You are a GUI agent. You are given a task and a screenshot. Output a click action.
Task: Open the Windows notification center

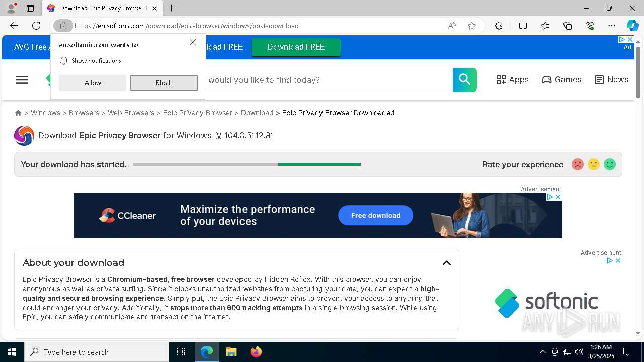pyautogui.click(x=627, y=352)
